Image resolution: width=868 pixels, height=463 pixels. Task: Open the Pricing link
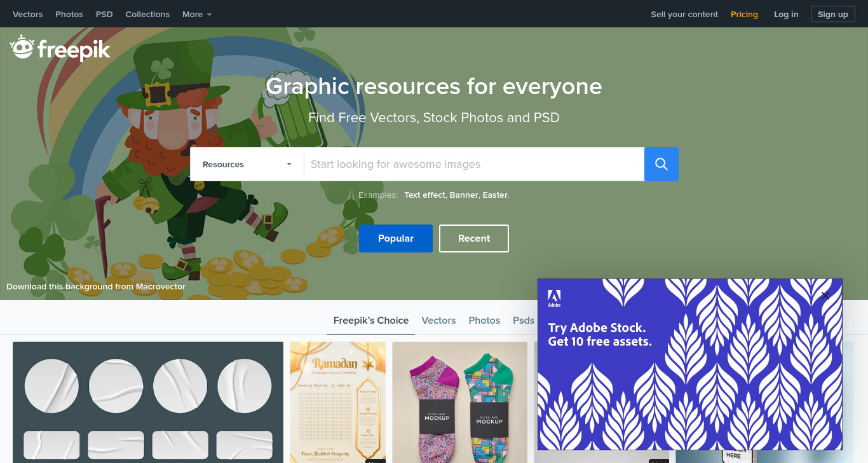click(x=744, y=14)
